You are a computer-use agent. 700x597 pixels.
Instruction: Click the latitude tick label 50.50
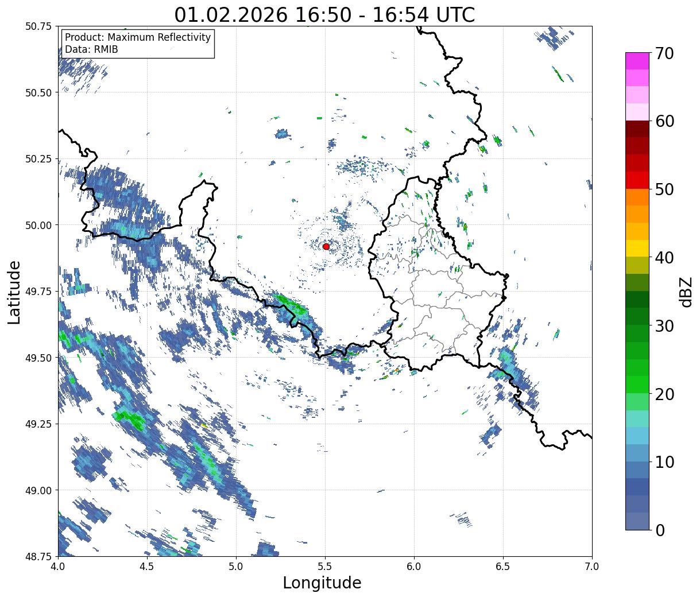point(38,92)
